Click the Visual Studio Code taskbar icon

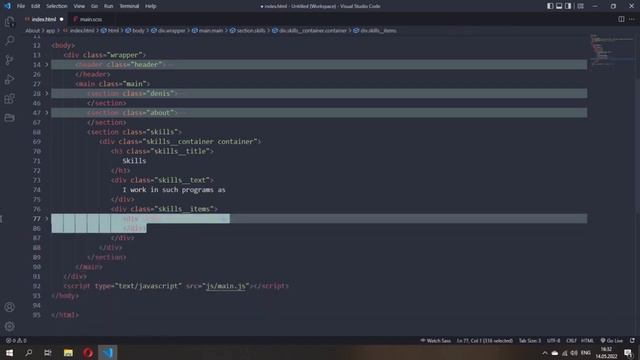coord(107,353)
